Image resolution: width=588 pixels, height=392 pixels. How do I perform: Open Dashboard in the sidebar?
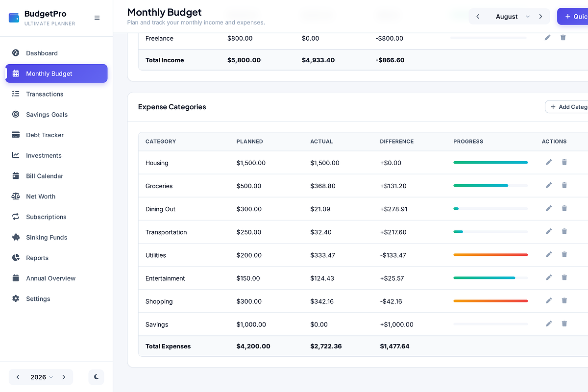coord(56,53)
